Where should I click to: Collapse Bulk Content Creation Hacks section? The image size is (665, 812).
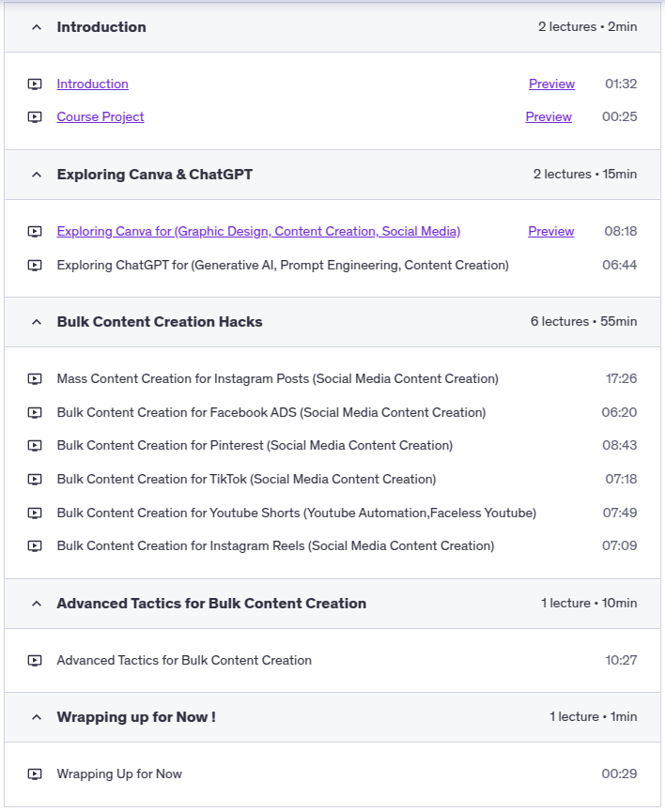(37, 322)
